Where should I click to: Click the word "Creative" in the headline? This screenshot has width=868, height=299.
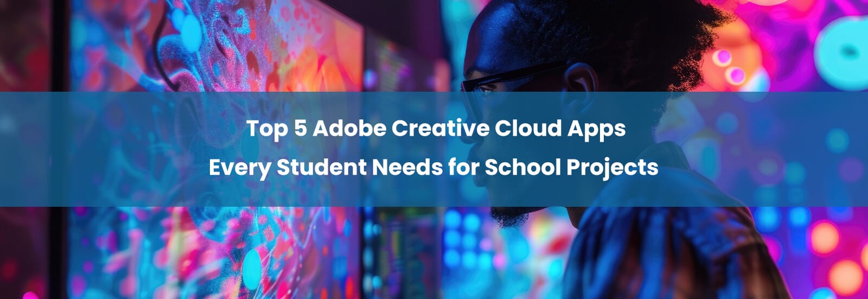point(432,129)
